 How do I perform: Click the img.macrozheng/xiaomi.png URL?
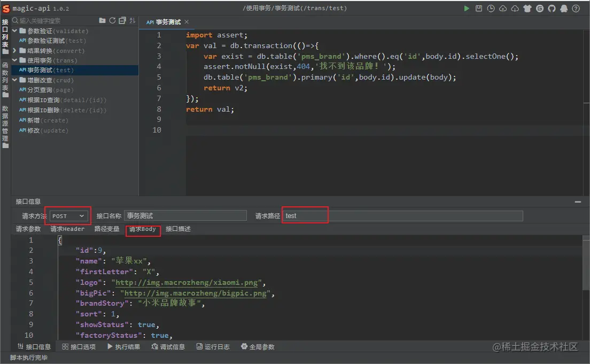[x=187, y=282]
